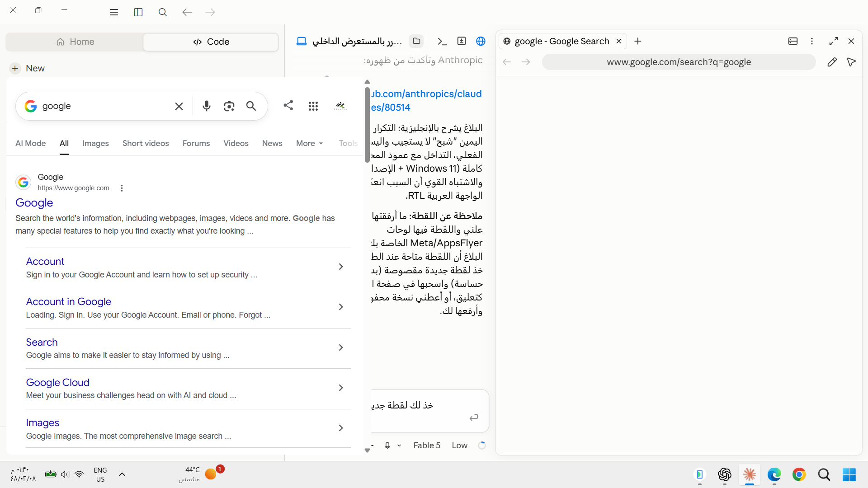
Task: Open the Images sitelink
Action: 42,422
